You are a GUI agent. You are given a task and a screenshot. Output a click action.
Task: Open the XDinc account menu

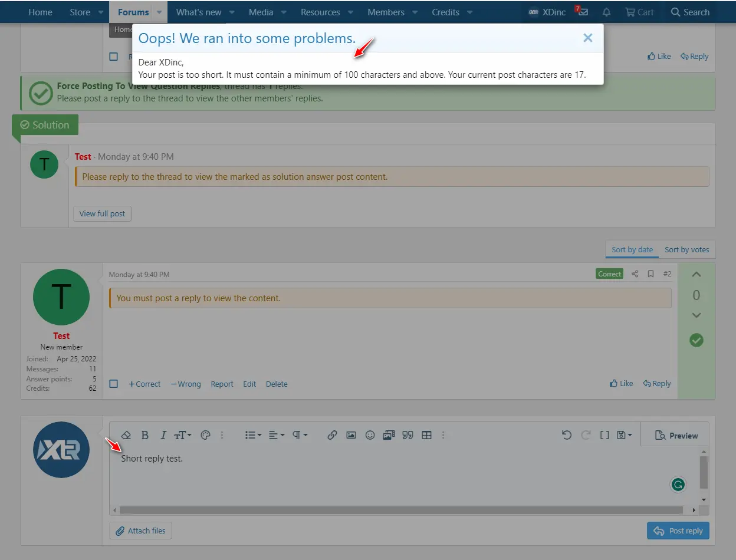click(x=547, y=12)
